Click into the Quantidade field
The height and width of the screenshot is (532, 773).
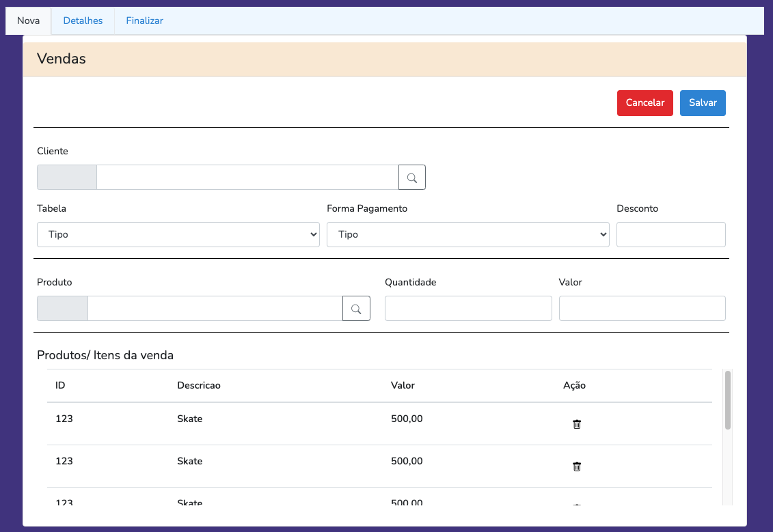pyautogui.click(x=468, y=309)
